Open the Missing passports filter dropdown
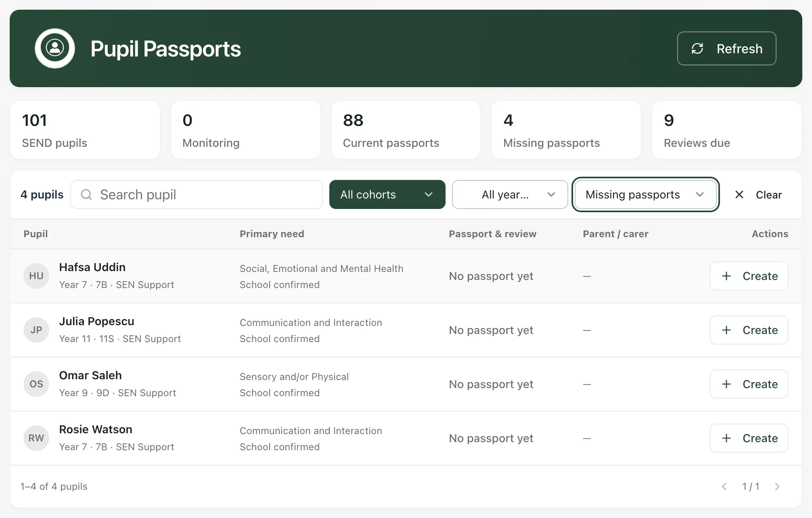 (646, 194)
